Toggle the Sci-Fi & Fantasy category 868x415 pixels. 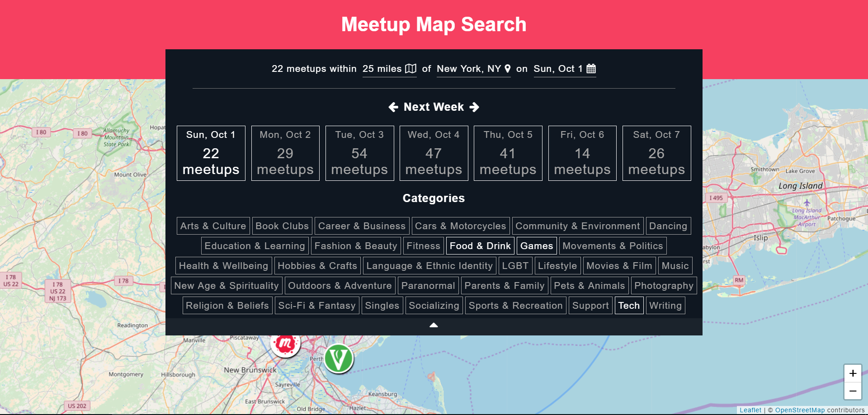point(317,306)
